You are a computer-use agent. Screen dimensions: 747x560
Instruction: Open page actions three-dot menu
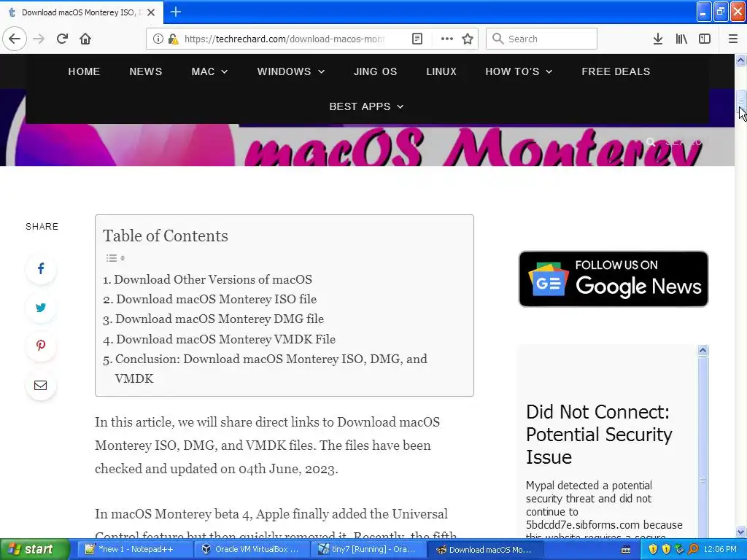point(447,39)
